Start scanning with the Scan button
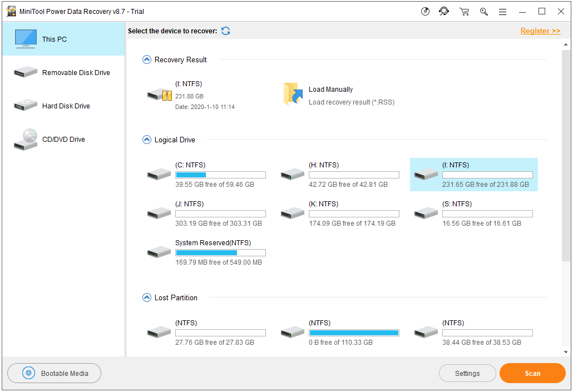The image size is (573, 392). point(532,373)
